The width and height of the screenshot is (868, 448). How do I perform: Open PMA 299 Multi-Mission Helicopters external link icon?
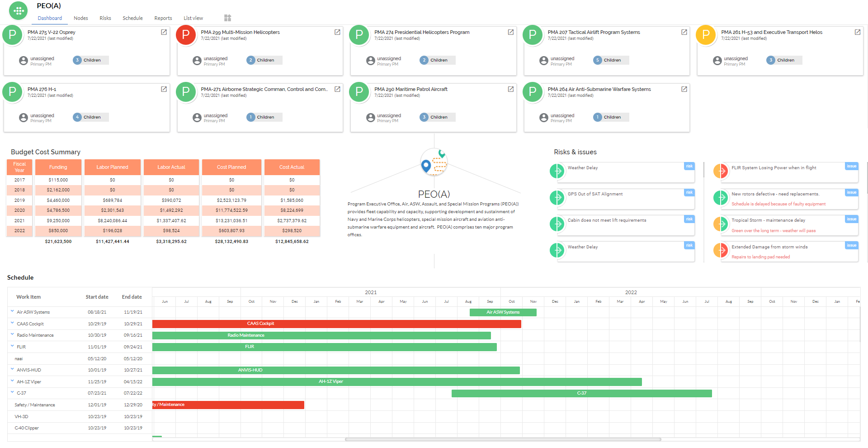click(337, 32)
